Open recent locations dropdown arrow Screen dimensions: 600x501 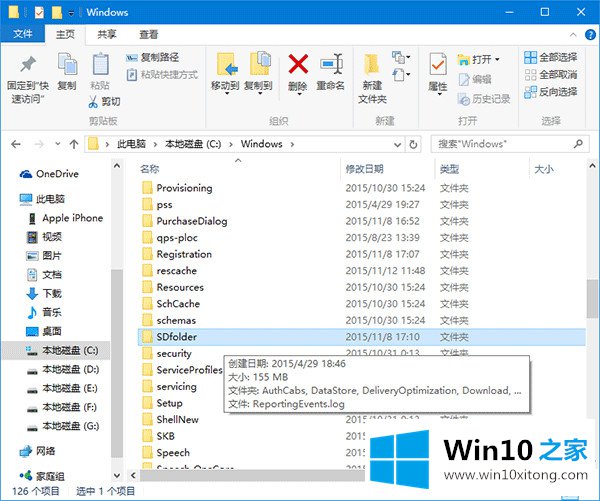(x=57, y=144)
